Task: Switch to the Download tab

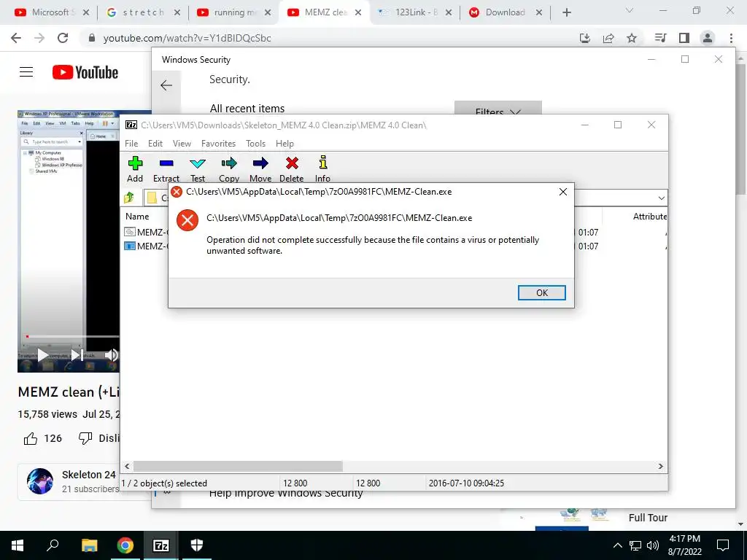Action: [506, 12]
